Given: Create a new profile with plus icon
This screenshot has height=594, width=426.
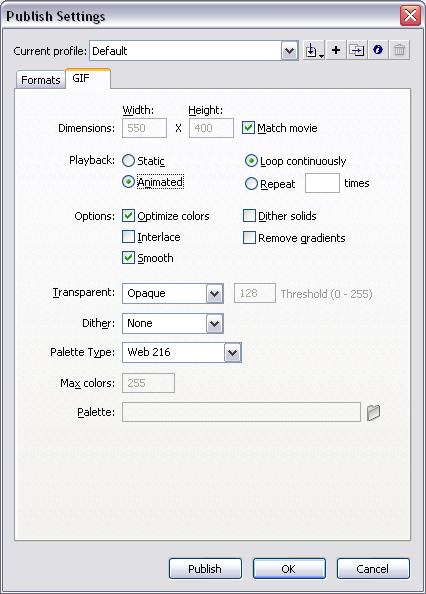Looking at the screenshot, I should tap(336, 50).
